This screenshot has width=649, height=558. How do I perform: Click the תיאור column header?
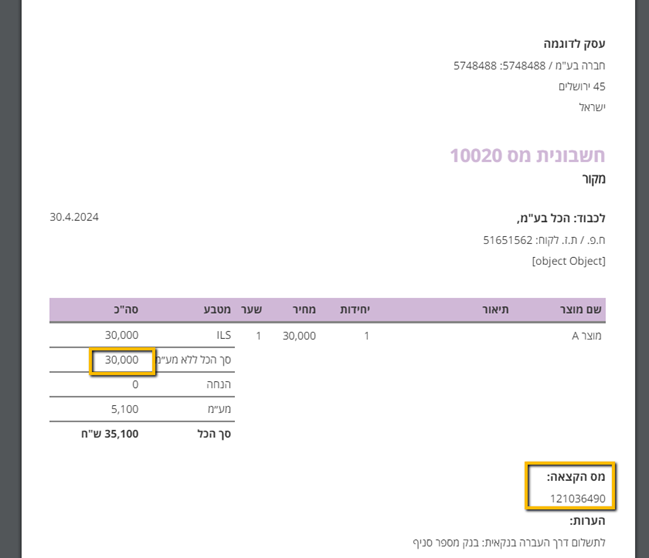(x=495, y=310)
